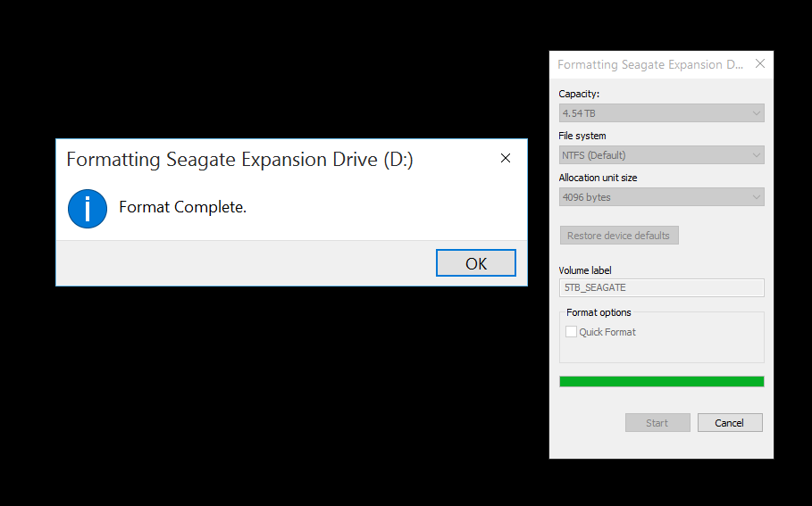
Task: Click the blue information icon
Action: (x=88, y=208)
